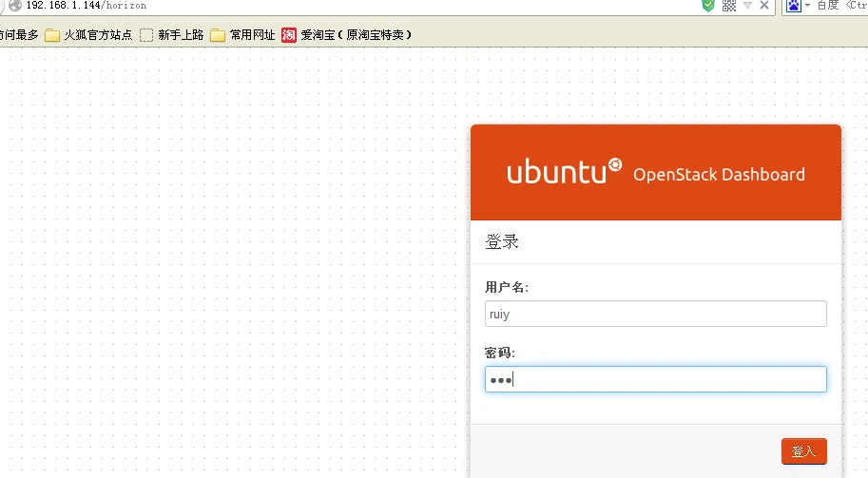The image size is (868, 478).
Task: Click the green shield security icon
Action: (708, 6)
